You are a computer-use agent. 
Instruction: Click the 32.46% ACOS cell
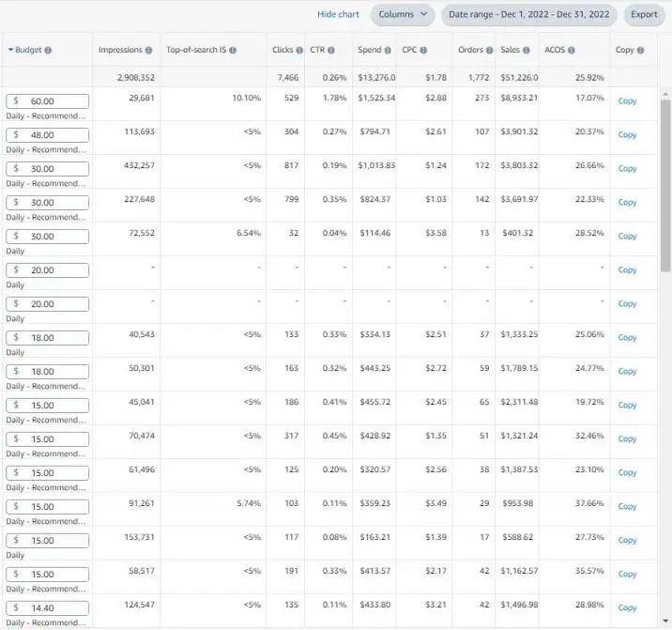tap(589, 436)
